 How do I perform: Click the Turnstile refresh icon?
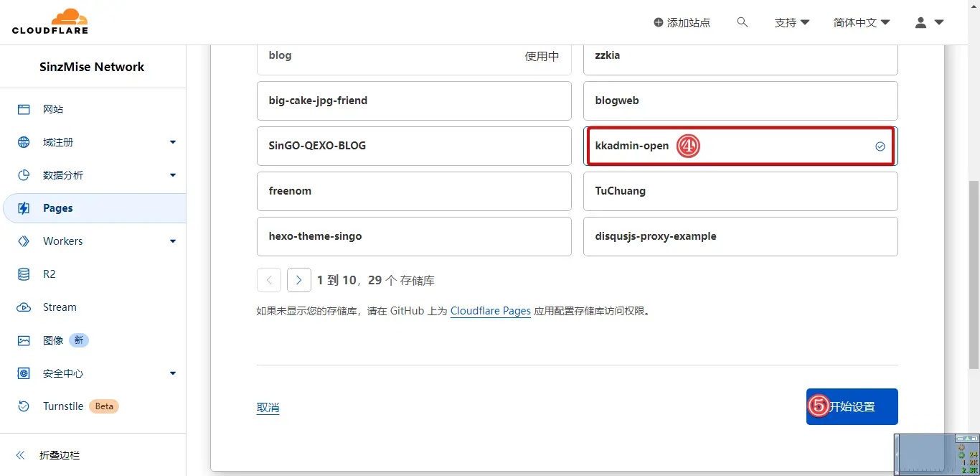24,406
